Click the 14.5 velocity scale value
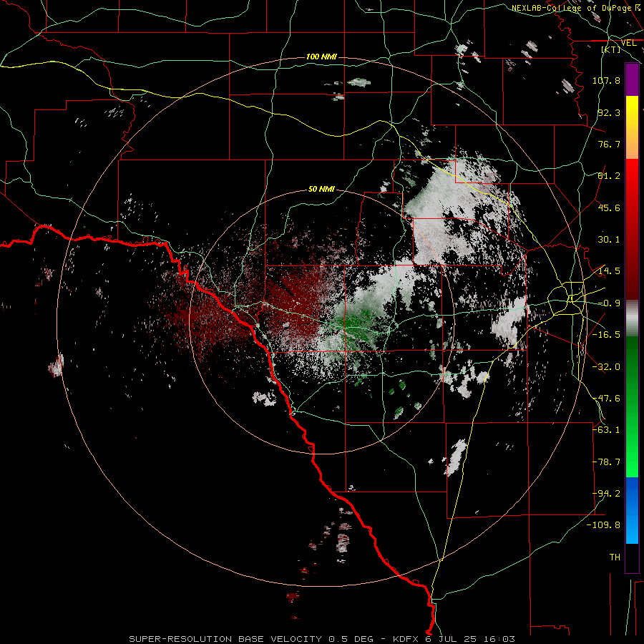Image resolution: width=644 pixels, height=644 pixels. (609, 271)
